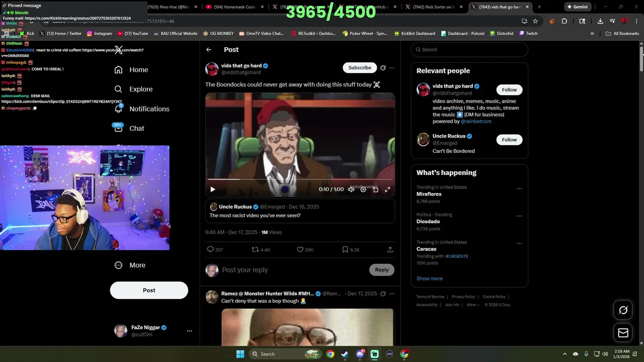The image size is (644, 362).
Task: Open video settings gear
Action: click(x=363, y=190)
